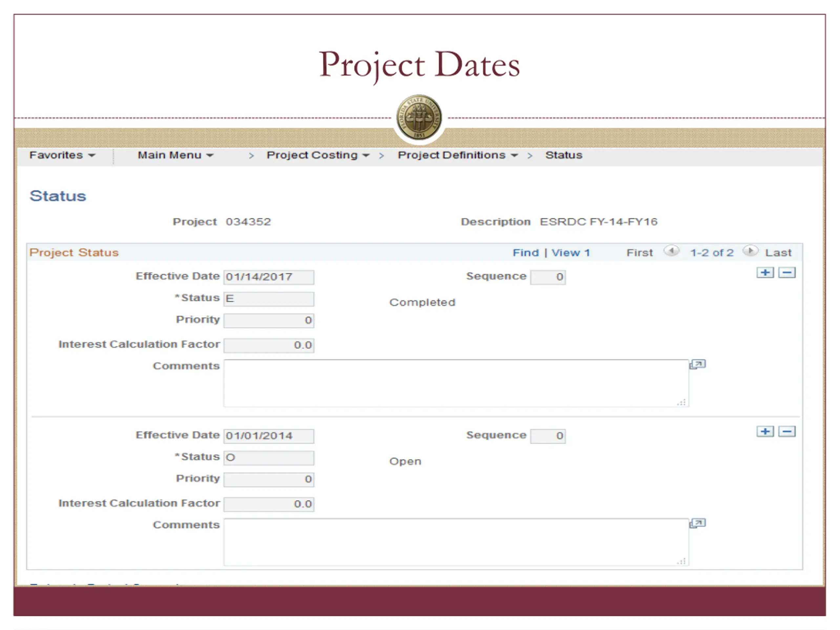Screen dimensions: 840x630
Task: Click the Priority field in the Completed row
Action: tap(269, 321)
